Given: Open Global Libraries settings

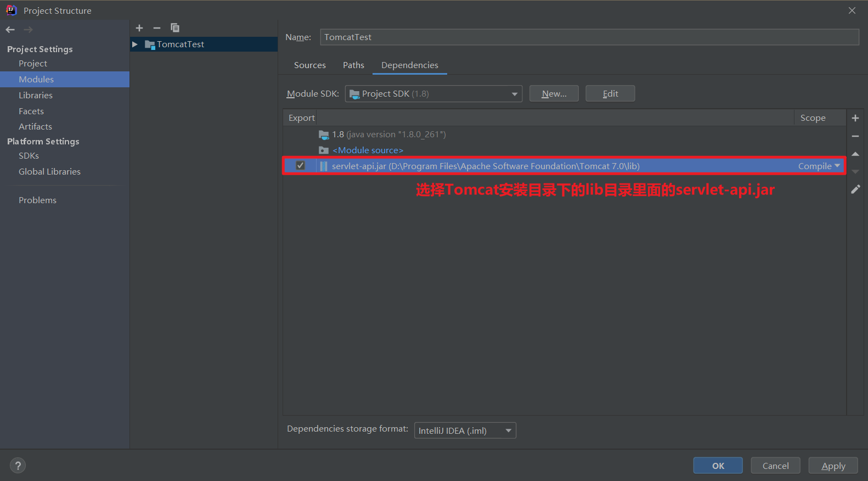Looking at the screenshot, I should coord(49,172).
